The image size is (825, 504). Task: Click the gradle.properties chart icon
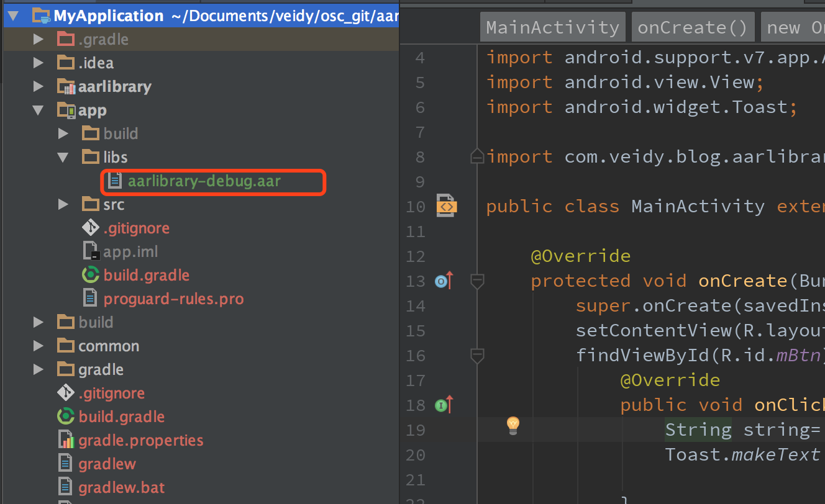(x=65, y=441)
